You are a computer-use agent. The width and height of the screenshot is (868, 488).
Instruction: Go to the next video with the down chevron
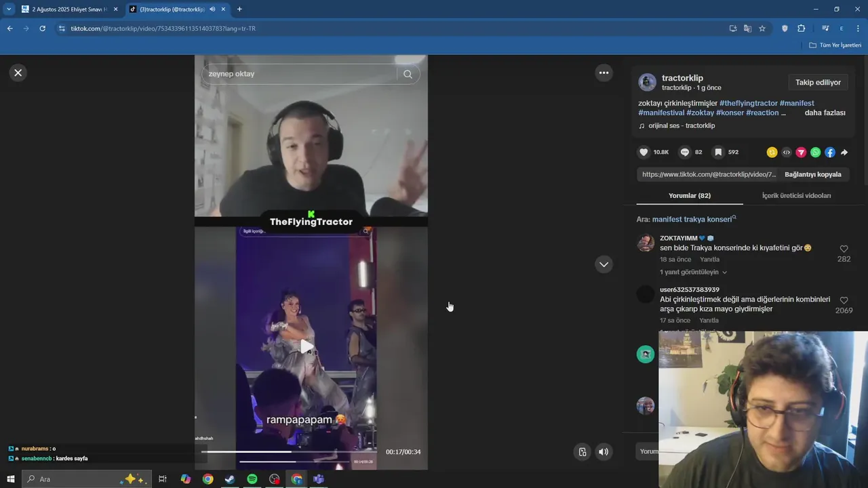[x=604, y=264]
